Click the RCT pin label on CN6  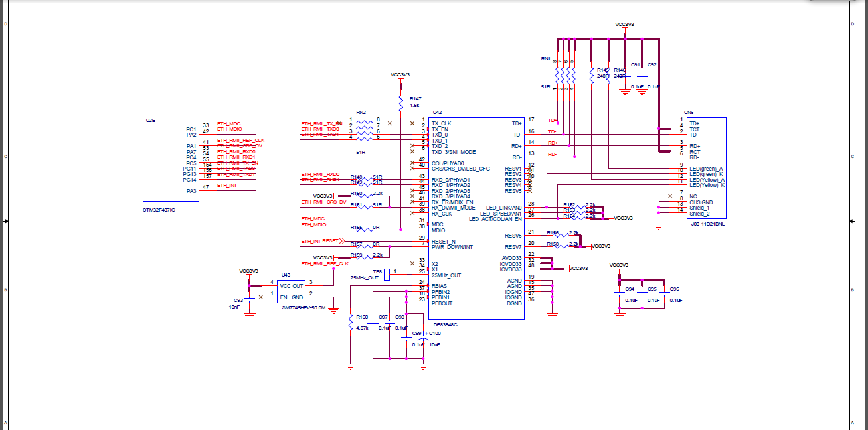click(x=695, y=152)
